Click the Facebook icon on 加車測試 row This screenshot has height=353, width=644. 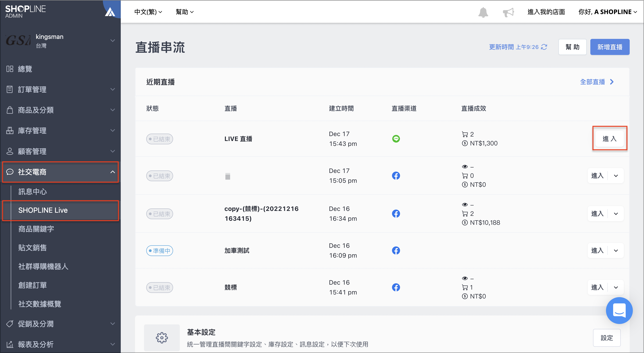pos(396,250)
